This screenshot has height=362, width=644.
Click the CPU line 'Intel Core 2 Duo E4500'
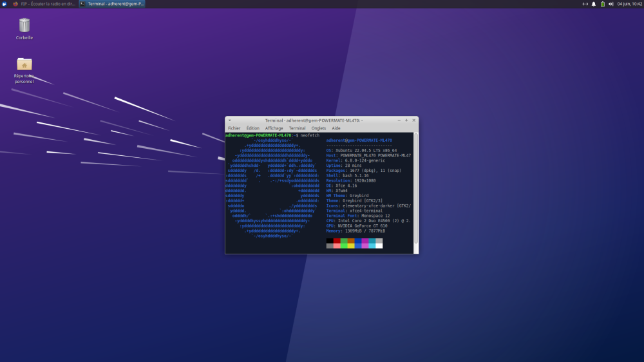click(x=368, y=221)
